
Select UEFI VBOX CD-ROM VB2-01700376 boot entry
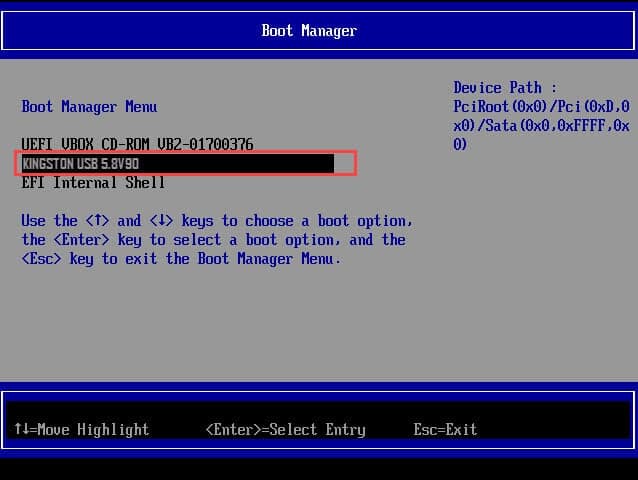click(x=138, y=144)
